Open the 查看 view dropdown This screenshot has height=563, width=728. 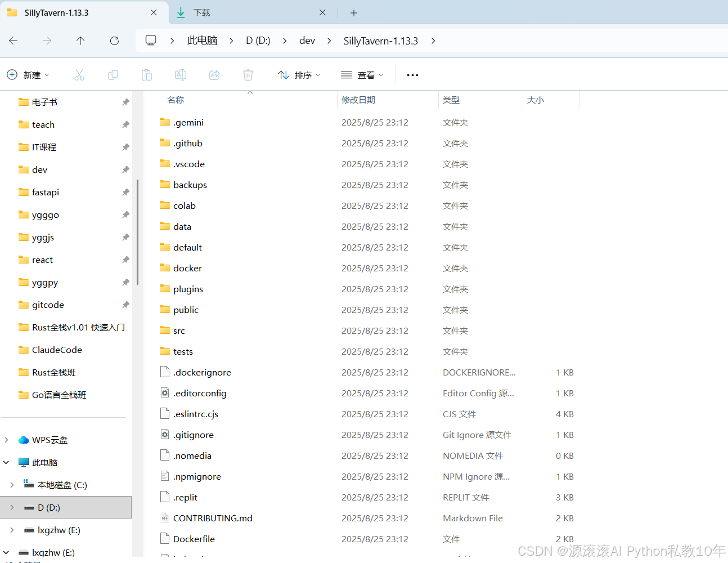click(x=362, y=75)
